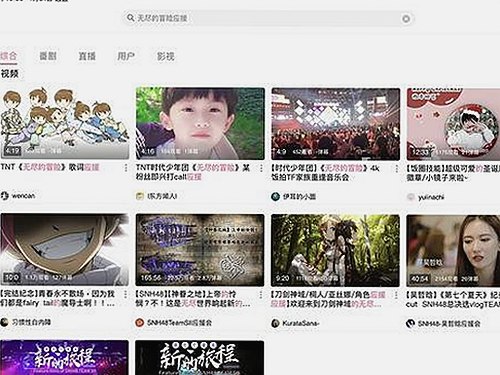The width and height of the screenshot is (500, 375).
Task: Switch to the 影视 tab
Action: coord(166,56)
